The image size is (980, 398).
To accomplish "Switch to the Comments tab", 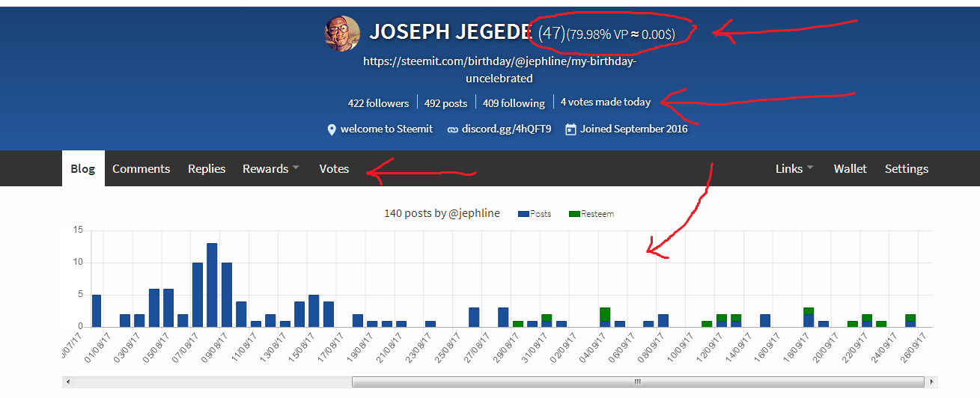I will pyautogui.click(x=141, y=168).
